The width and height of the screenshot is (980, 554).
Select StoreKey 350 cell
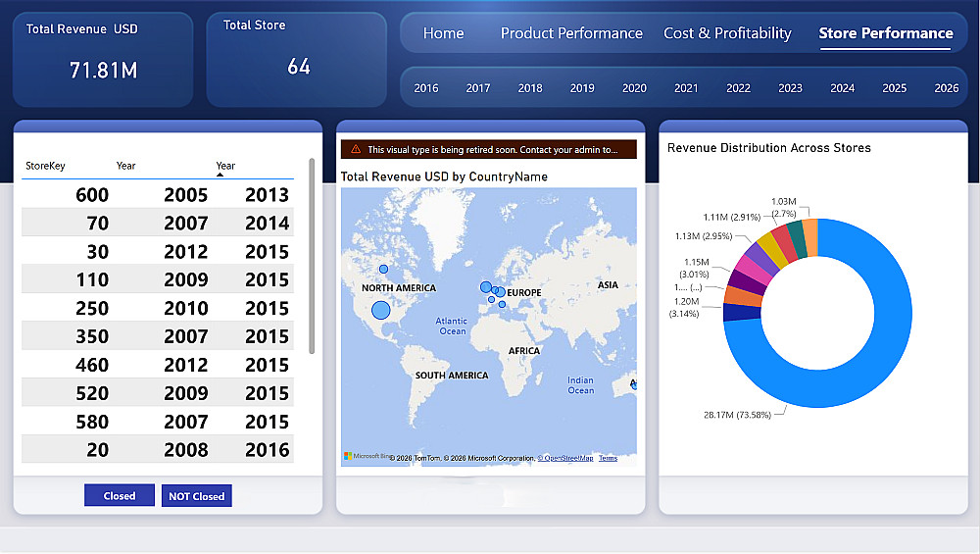click(x=92, y=336)
